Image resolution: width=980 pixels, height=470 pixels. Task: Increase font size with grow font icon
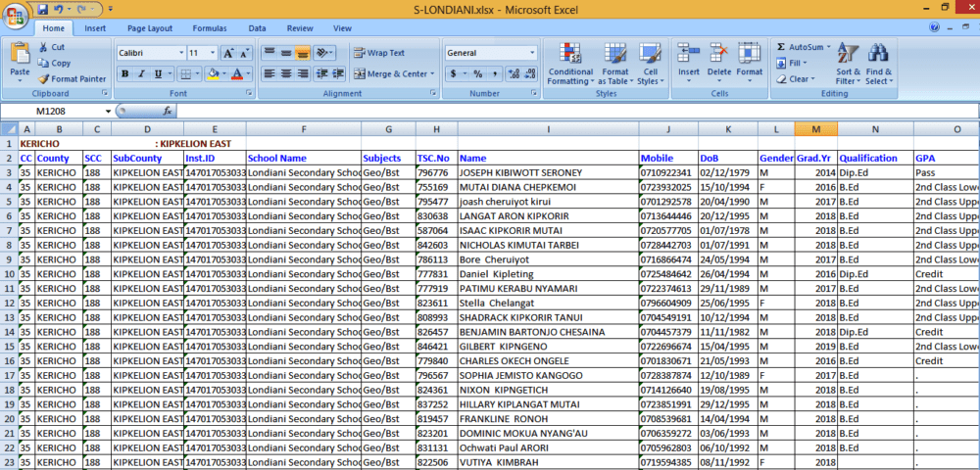tap(228, 53)
